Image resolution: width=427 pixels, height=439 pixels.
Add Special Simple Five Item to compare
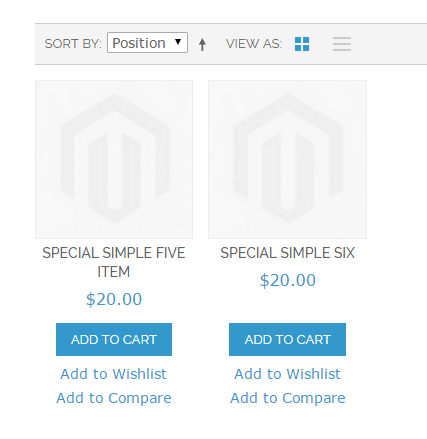click(x=114, y=398)
